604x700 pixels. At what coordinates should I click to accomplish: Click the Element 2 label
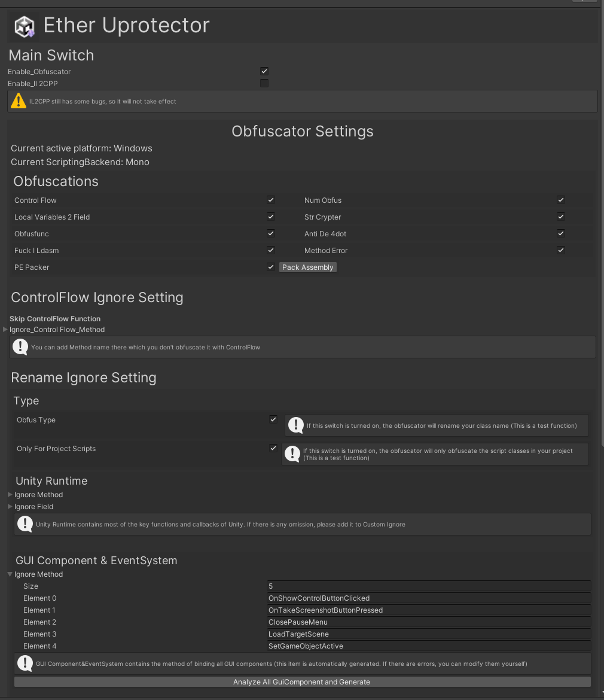pos(39,622)
